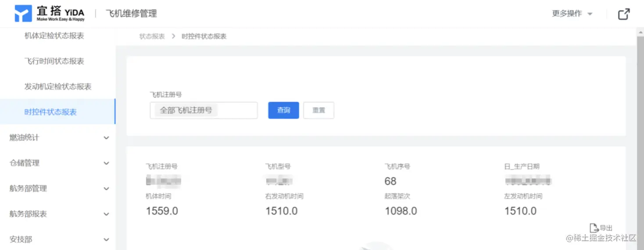644x250 pixels.
Task: Open 飞行时间状态报表 in sidebar
Action: (54, 61)
